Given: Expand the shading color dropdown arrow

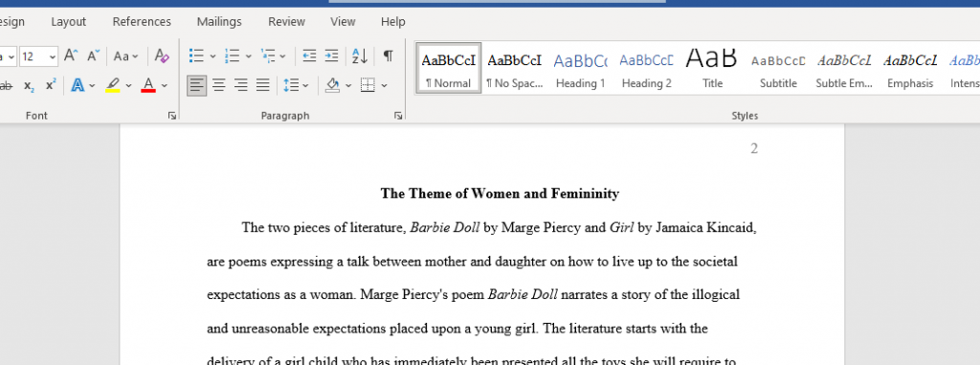Looking at the screenshot, I should [x=348, y=86].
